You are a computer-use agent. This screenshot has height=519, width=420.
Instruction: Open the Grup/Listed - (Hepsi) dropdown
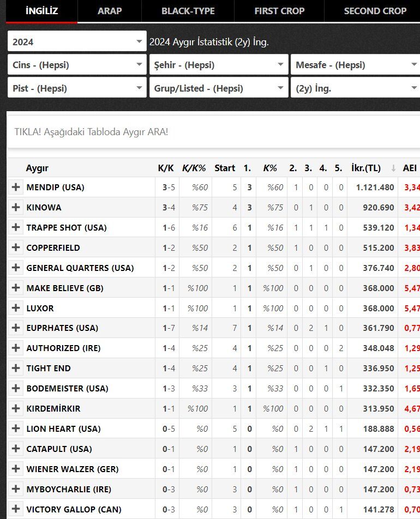219,88
